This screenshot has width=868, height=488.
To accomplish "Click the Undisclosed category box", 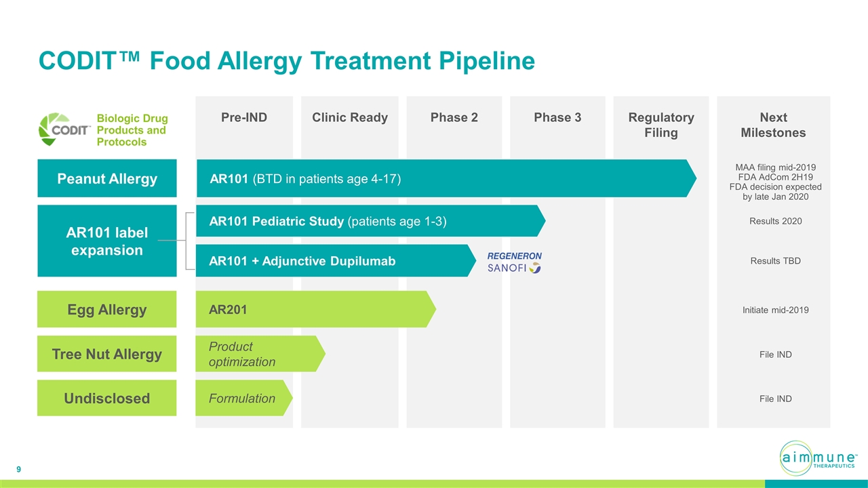I will 107,398.
